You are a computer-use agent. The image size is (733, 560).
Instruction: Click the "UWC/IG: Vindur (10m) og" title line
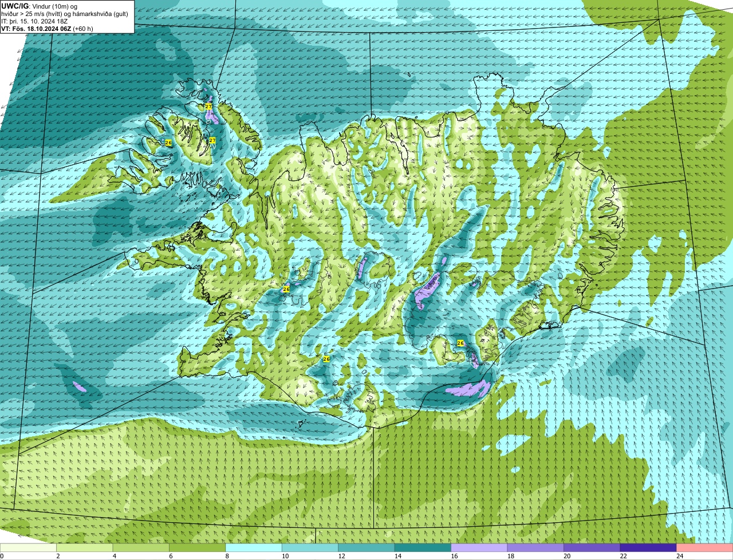(38, 6)
